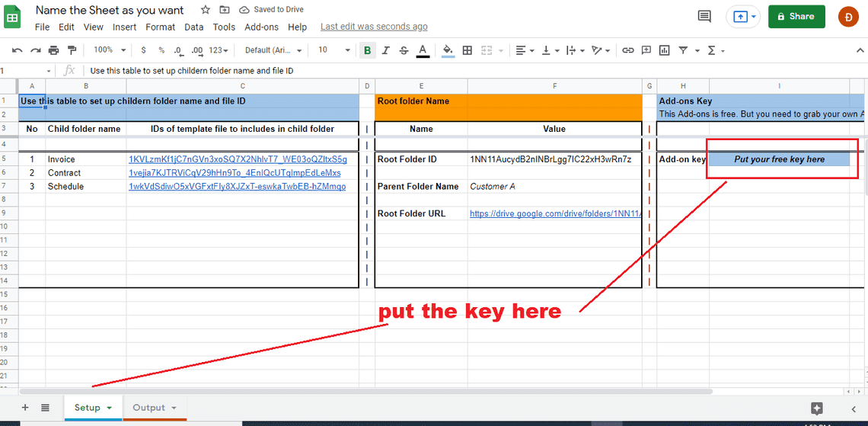Open the Add-ons menu

tap(261, 27)
